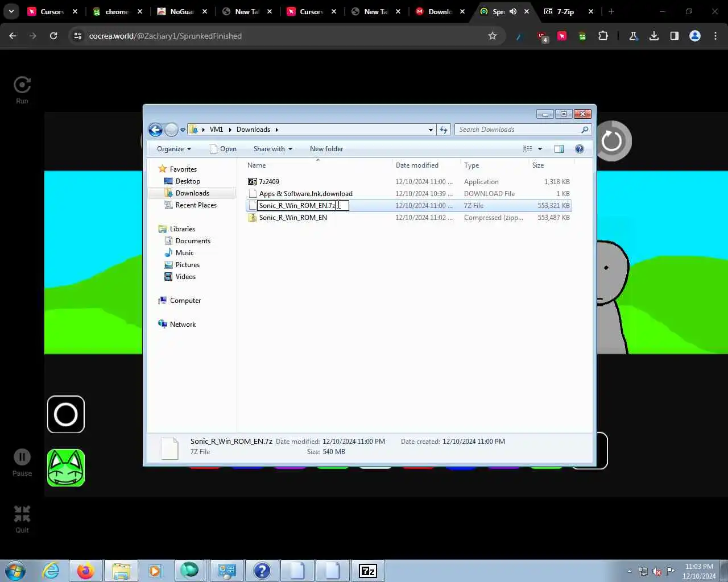Mute the Spr tab audio icon
The width and height of the screenshot is (728, 582).
click(x=513, y=11)
